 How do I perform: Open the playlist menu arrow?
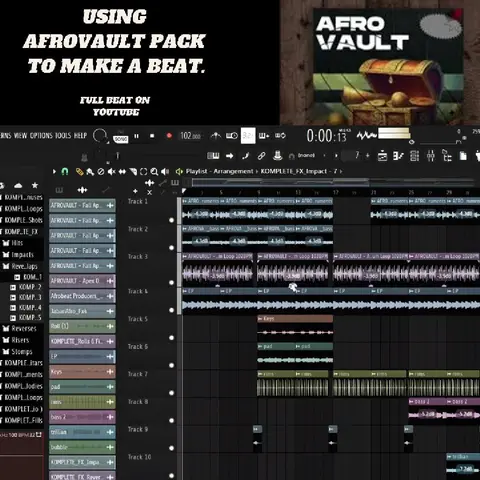click(54, 171)
